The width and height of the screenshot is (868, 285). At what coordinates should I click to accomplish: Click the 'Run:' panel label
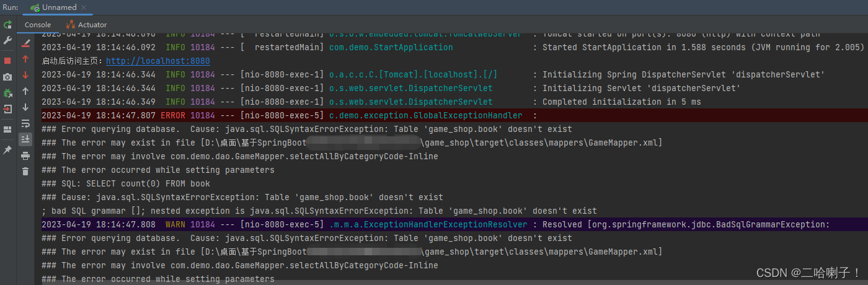coord(11,7)
